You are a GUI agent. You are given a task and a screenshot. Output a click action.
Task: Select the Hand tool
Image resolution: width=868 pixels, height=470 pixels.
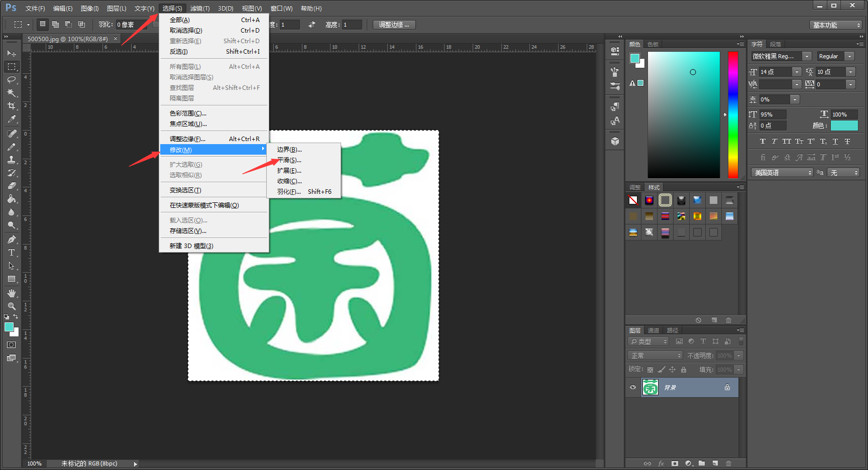pos(12,293)
